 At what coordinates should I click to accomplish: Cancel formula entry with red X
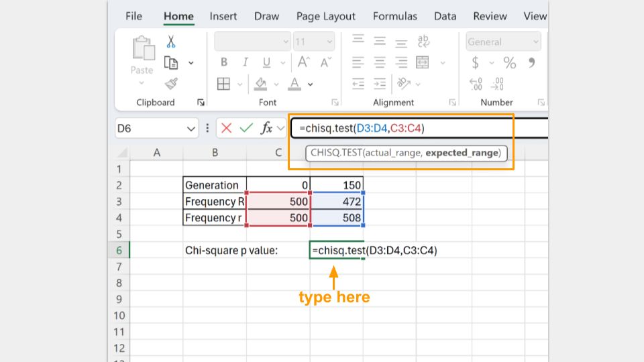(x=226, y=129)
